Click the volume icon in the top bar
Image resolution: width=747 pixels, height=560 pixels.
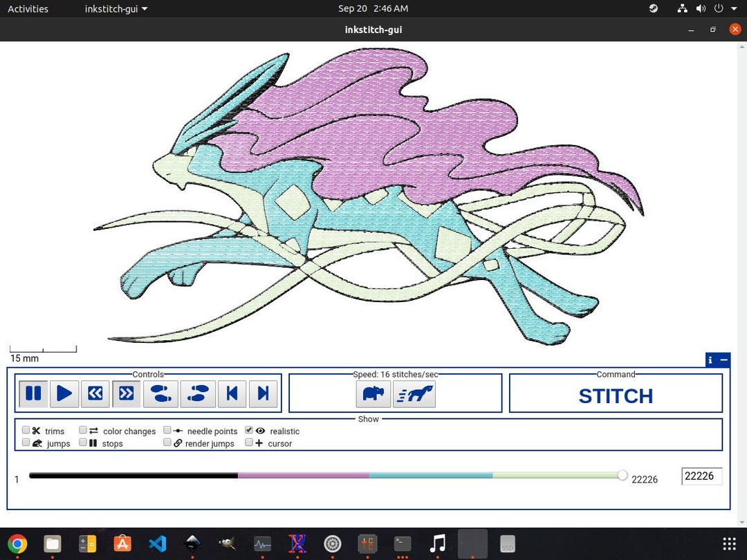[x=700, y=8]
